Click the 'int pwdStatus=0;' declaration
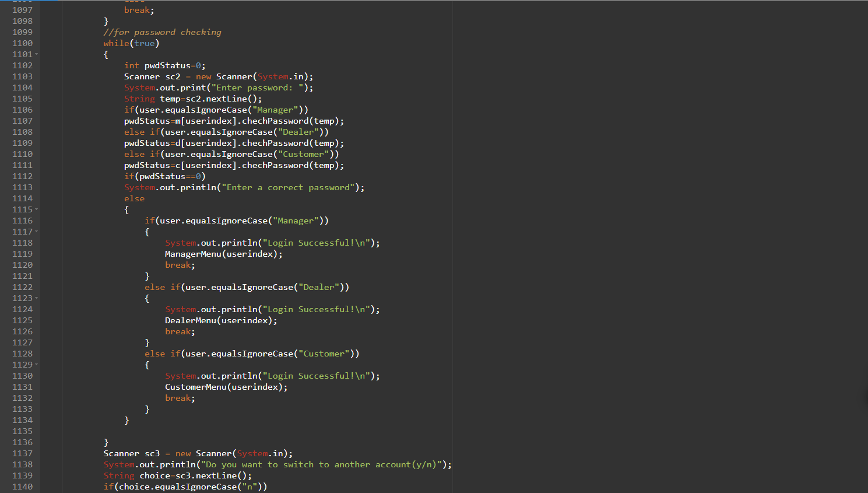 pos(165,65)
